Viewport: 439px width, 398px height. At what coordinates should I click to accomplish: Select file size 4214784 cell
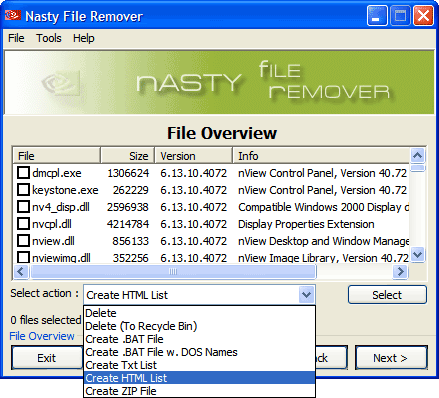[x=128, y=224]
